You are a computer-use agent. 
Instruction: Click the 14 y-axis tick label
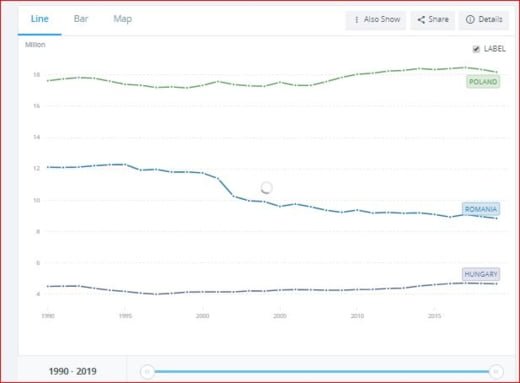pos(36,137)
